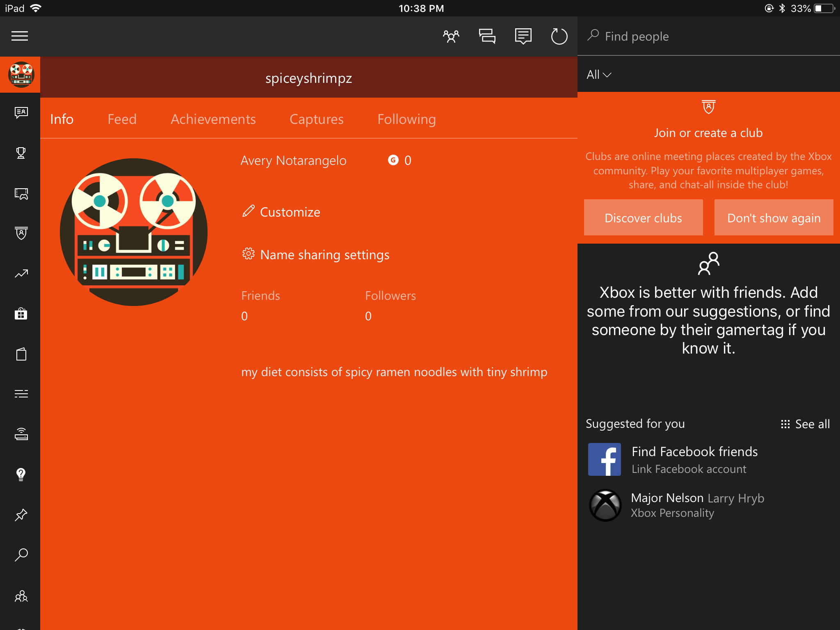The height and width of the screenshot is (630, 840).
Task: Click the Discover clubs button
Action: click(x=643, y=218)
